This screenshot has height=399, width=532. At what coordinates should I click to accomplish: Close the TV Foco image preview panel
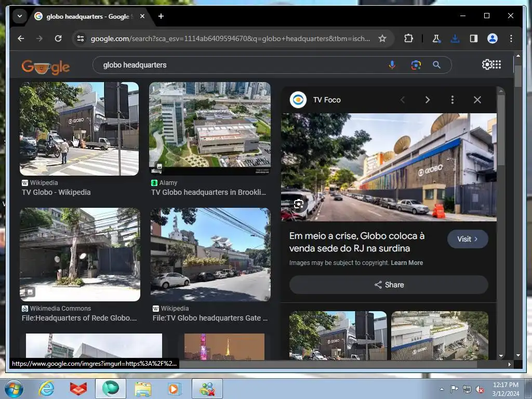tap(477, 100)
